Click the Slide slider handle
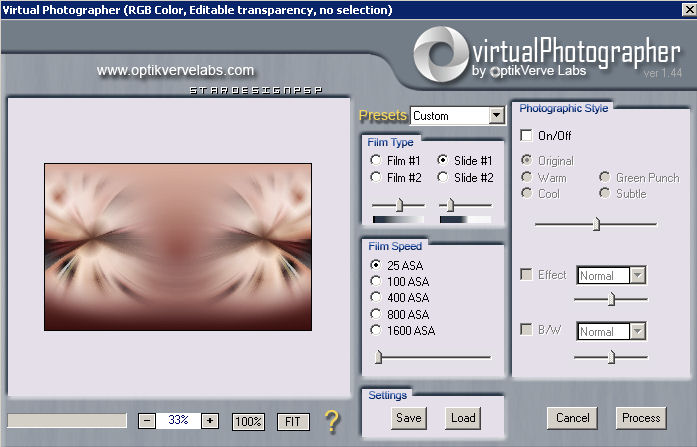 tap(450, 205)
